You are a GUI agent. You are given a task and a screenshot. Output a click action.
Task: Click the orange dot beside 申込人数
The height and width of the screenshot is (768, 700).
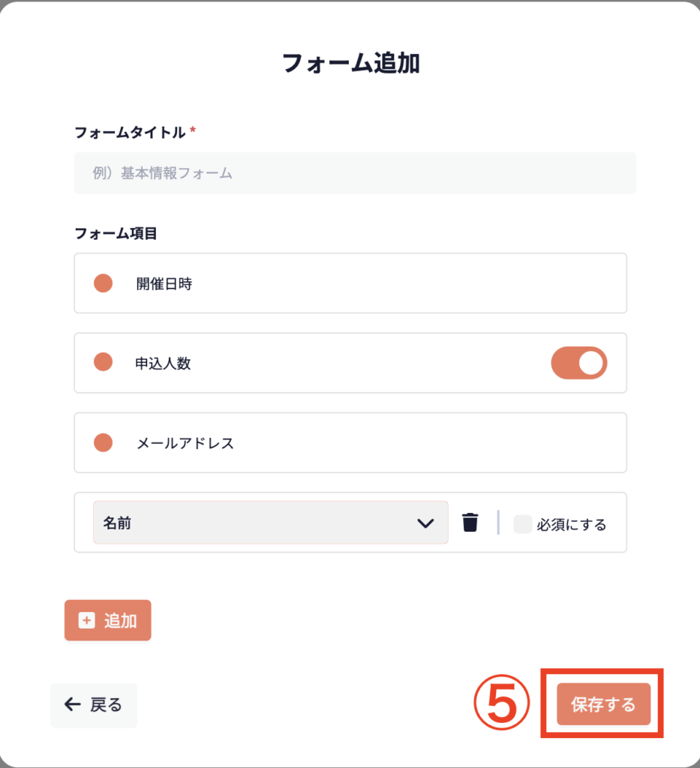click(x=103, y=362)
